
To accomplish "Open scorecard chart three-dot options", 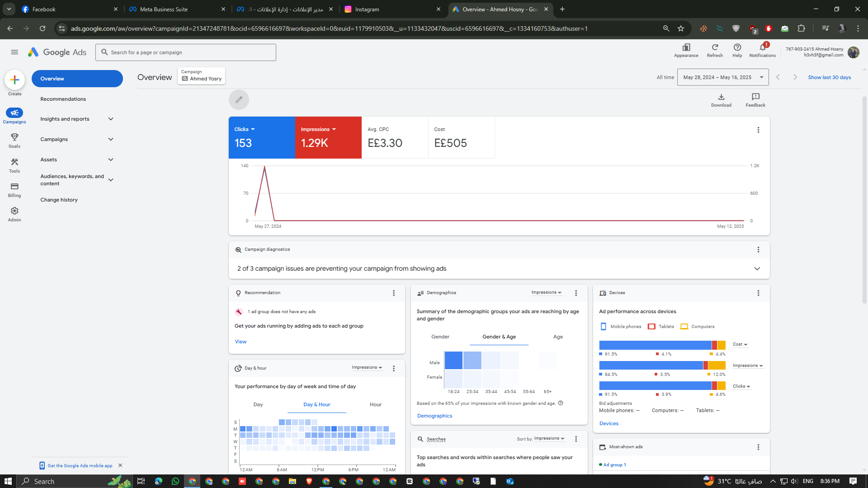I will tap(758, 130).
